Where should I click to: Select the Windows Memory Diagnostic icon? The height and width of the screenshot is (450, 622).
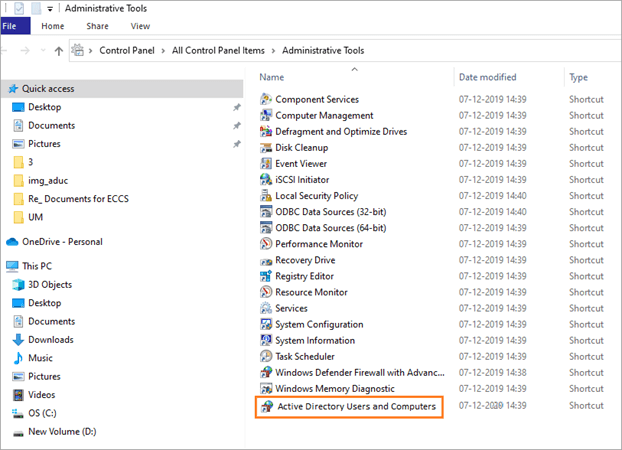266,388
